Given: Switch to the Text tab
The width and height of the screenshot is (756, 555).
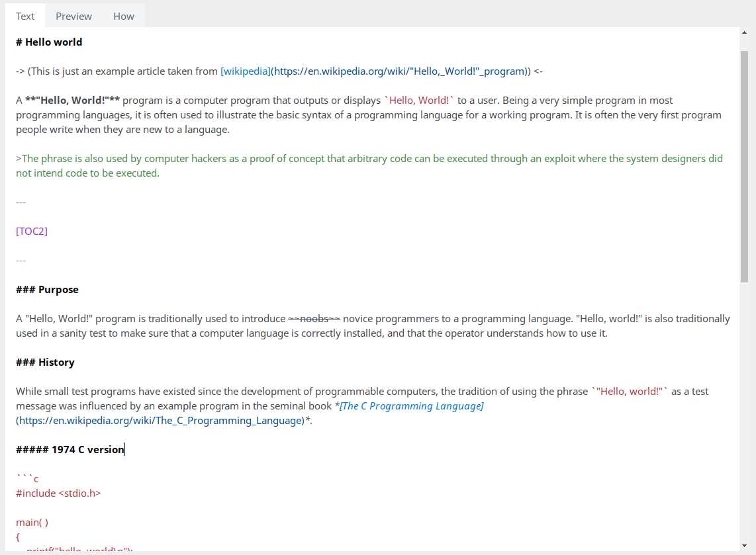Looking at the screenshot, I should [x=25, y=16].
